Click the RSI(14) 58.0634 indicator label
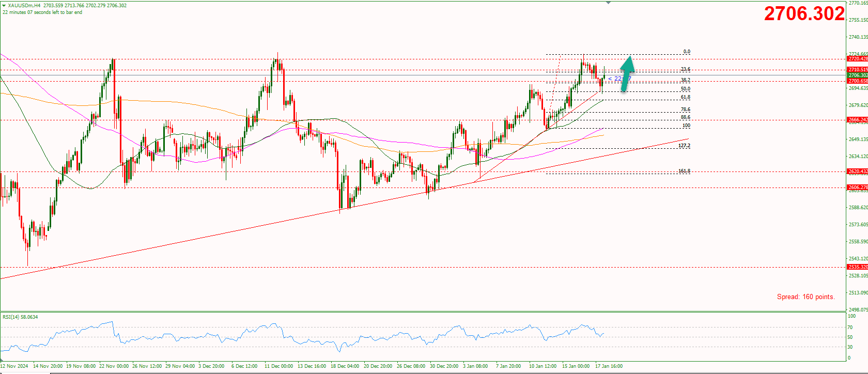 tap(20, 317)
